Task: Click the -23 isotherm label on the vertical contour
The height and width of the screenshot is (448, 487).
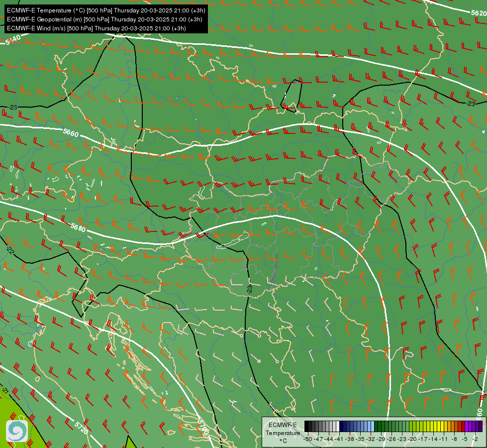Action: (x=250, y=289)
